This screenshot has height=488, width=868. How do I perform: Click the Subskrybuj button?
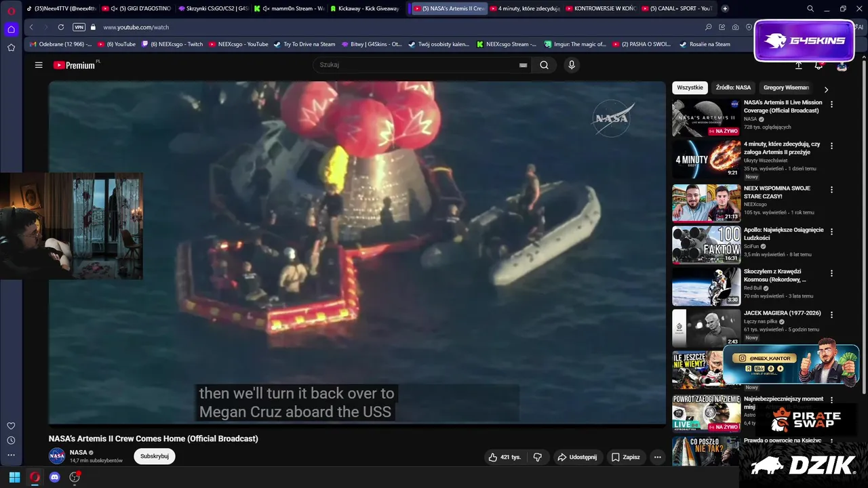155,456
